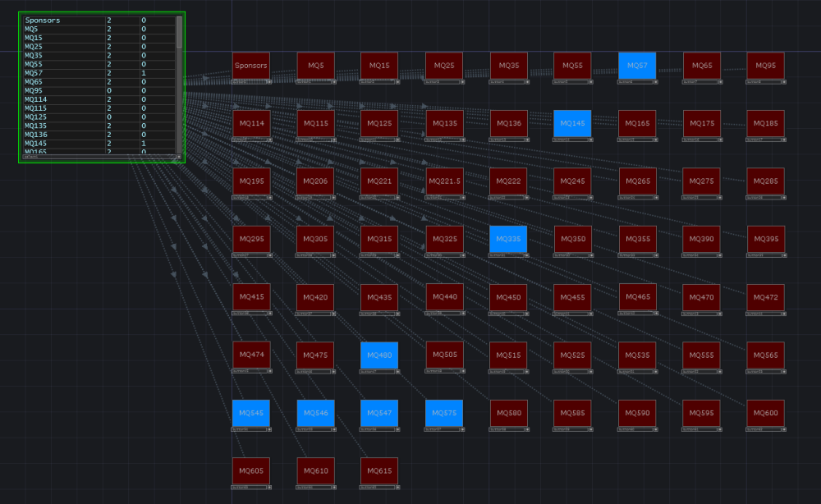This screenshot has height=504, width=821.
Task: Click the viewer-active plus icon under MQ95
Action: click(x=782, y=82)
